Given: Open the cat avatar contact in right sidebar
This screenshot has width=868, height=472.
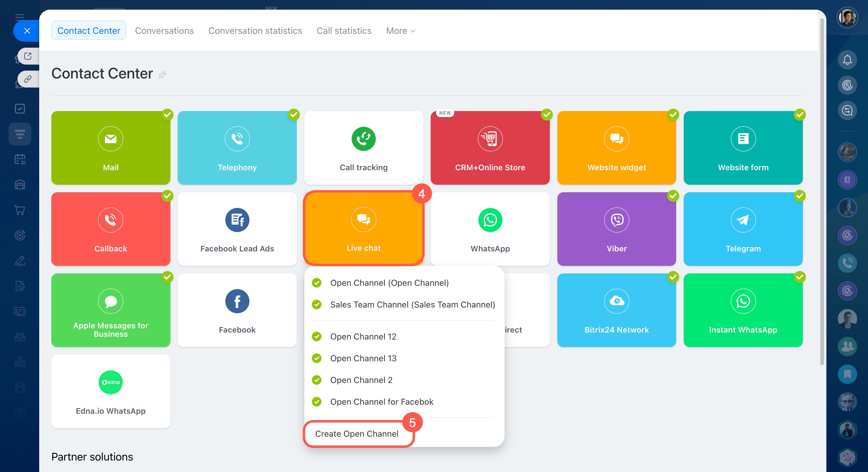Looking at the screenshot, I should [x=847, y=402].
